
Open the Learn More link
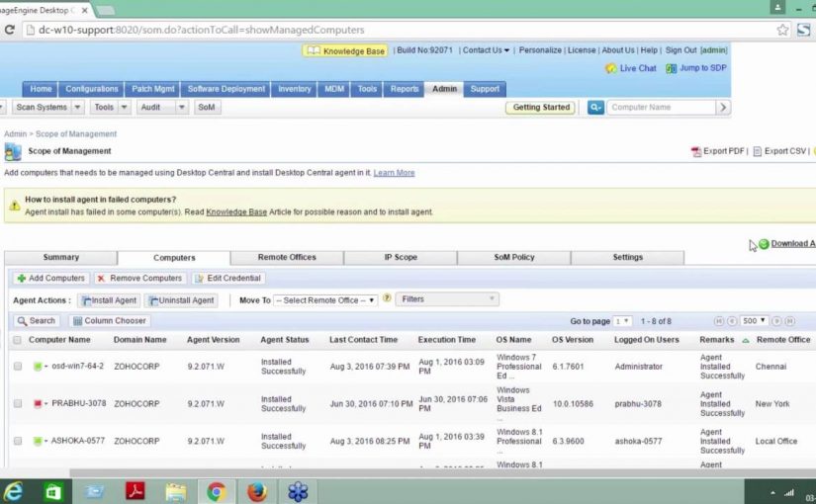tap(394, 173)
